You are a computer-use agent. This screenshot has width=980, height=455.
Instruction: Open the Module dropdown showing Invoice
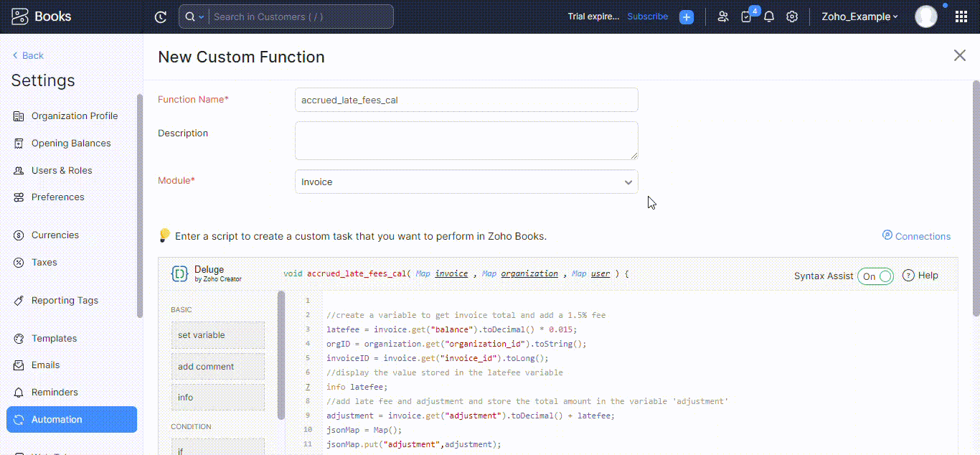coord(466,182)
